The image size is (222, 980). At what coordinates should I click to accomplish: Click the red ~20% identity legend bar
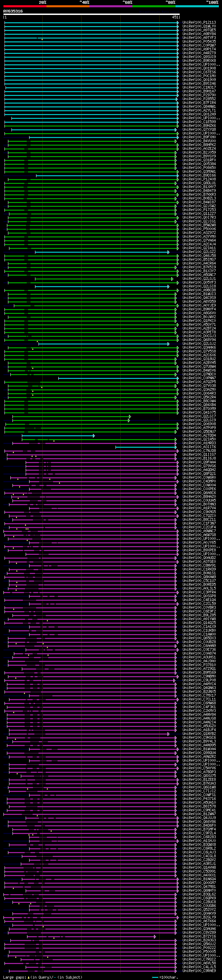click(25, 6)
